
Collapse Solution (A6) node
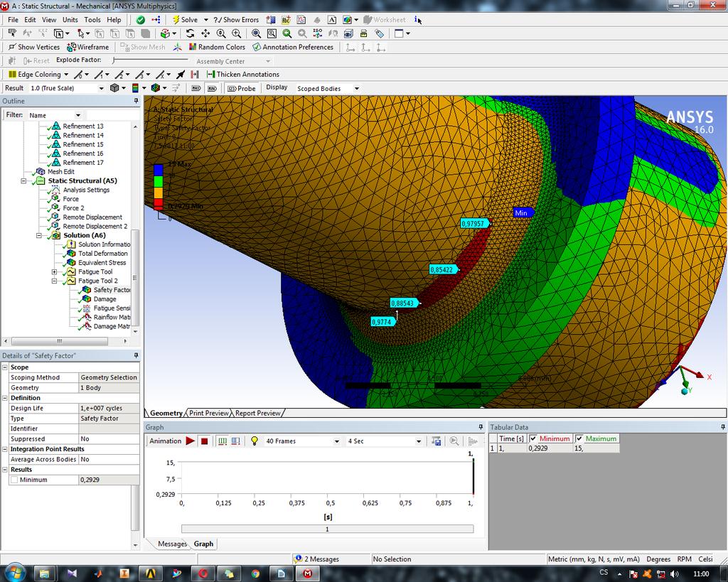tap(39, 235)
